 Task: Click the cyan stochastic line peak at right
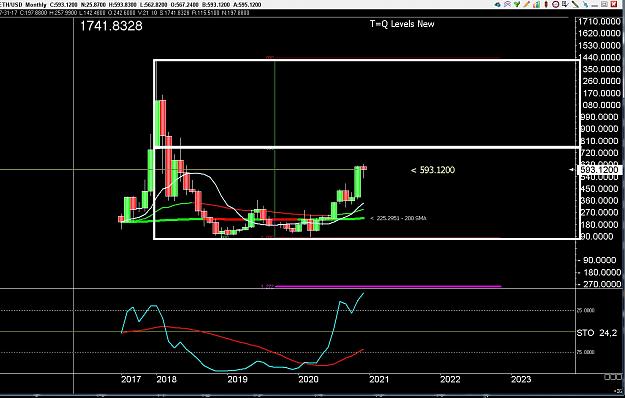[x=363, y=294]
